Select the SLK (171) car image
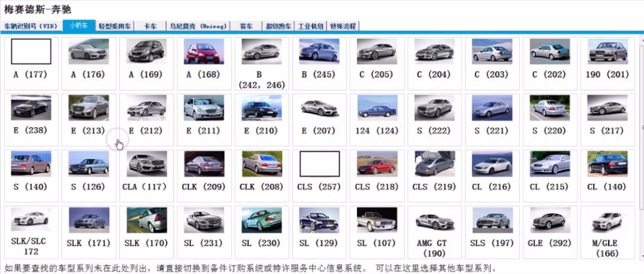 (x=88, y=220)
